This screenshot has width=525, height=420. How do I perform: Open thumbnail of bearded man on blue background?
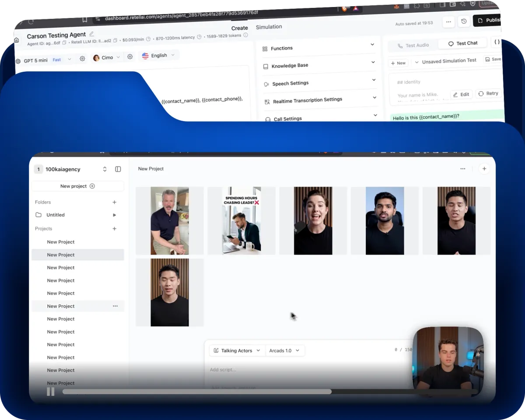[x=385, y=220]
